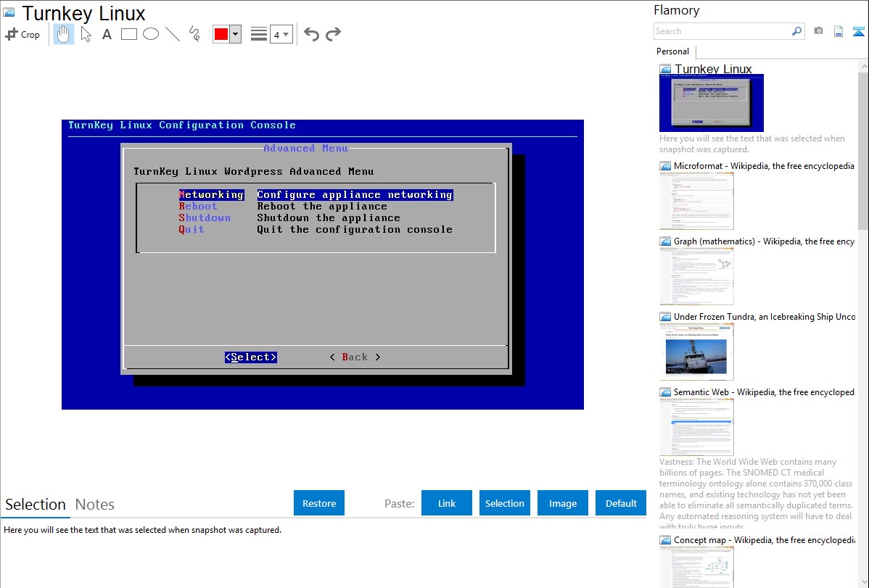Screen dimensions: 869x588
Task: Click the 'Reboot the appliance' description
Action: click(x=322, y=206)
